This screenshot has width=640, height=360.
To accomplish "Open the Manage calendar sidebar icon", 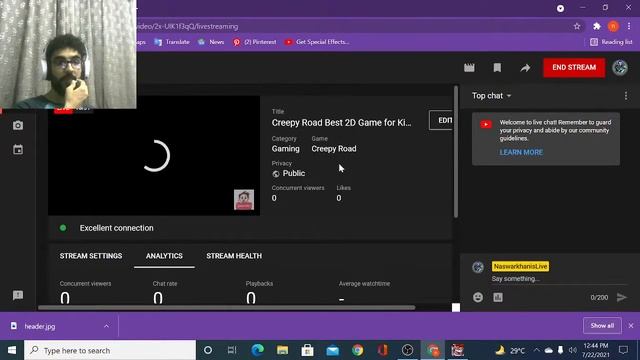I will tap(18, 149).
